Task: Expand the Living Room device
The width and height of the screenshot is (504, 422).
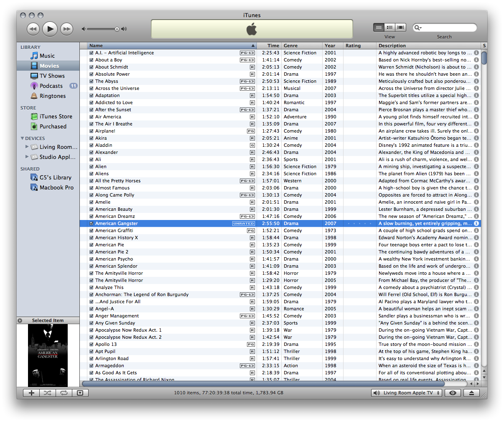Action: coord(27,147)
